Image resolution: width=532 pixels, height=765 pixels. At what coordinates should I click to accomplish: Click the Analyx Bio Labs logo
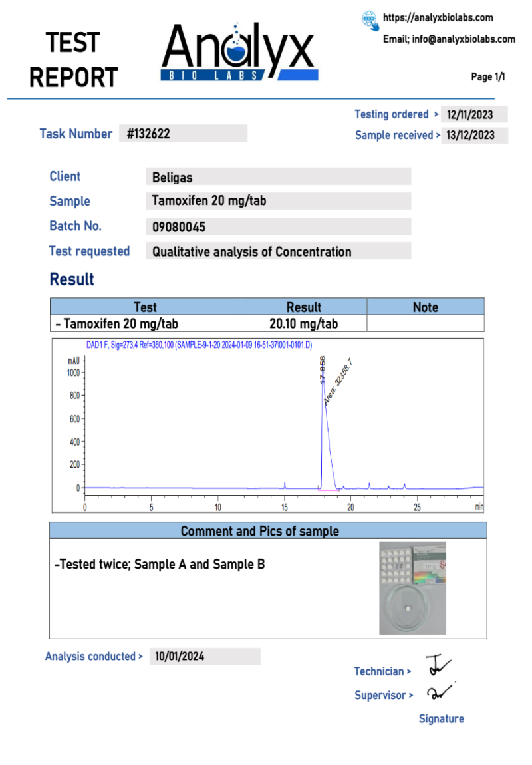click(239, 53)
